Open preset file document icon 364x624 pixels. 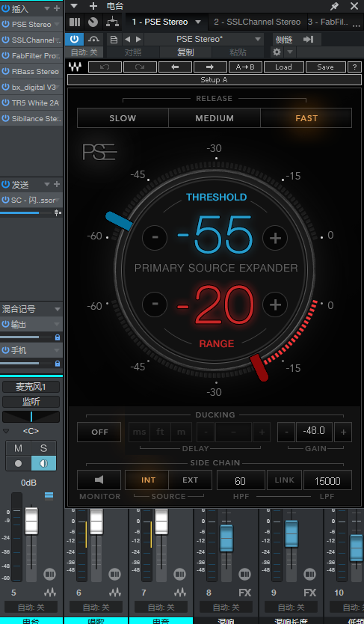pyautogui.click(x=114, y=40)
